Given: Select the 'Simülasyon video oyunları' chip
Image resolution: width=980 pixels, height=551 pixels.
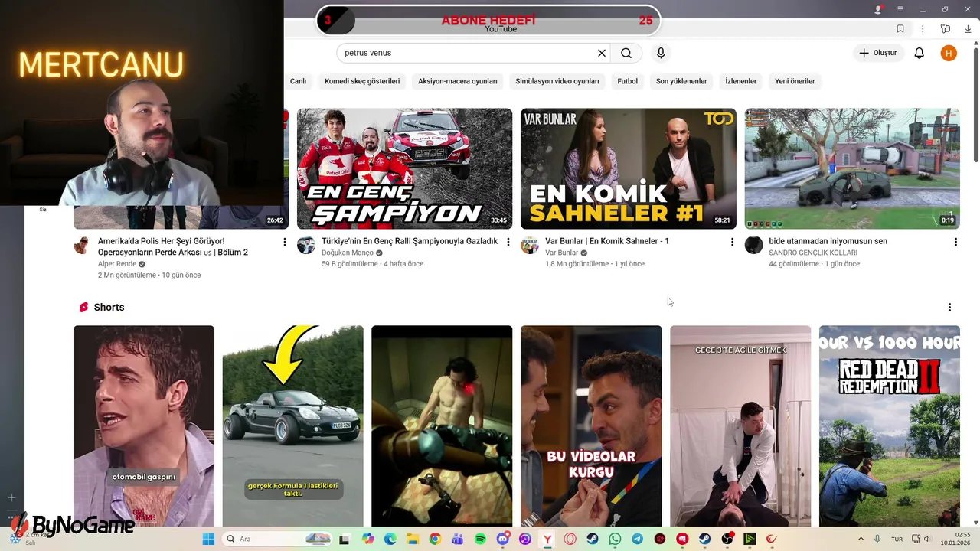Looking at the screenshot, I should click(x=557, y=81).
